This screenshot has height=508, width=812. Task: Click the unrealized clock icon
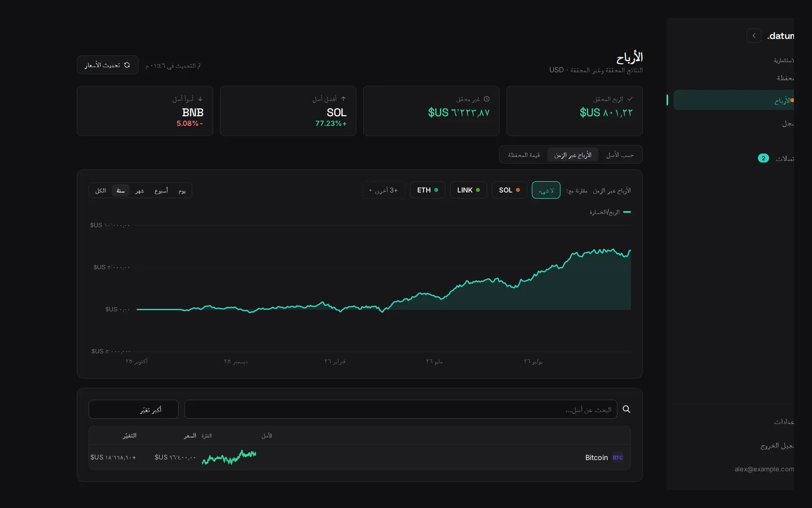pos(486,99)
